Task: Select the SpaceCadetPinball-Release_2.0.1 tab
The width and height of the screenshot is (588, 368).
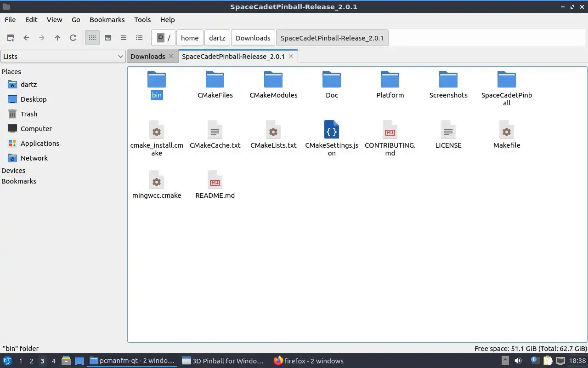Action: coord(233,57)
